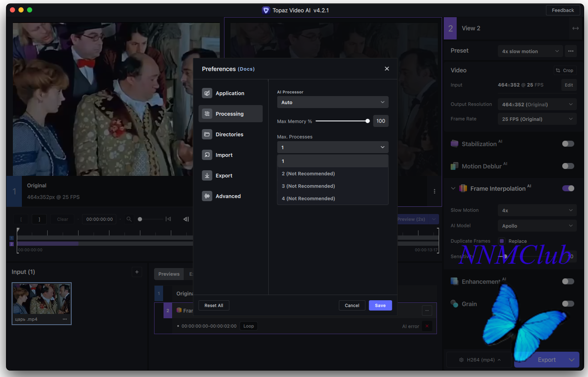Click the Save button in Preferences

380,305
